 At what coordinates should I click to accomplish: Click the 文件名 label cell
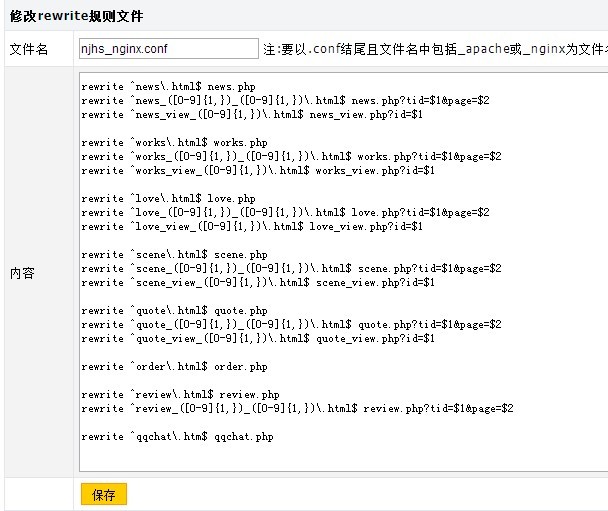click(29, 49)
